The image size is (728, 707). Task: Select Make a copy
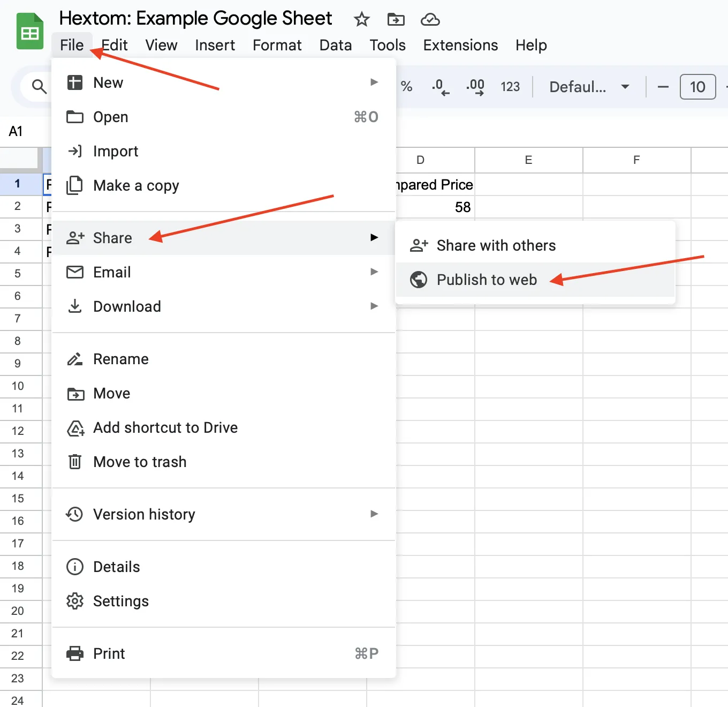[224, 185]
